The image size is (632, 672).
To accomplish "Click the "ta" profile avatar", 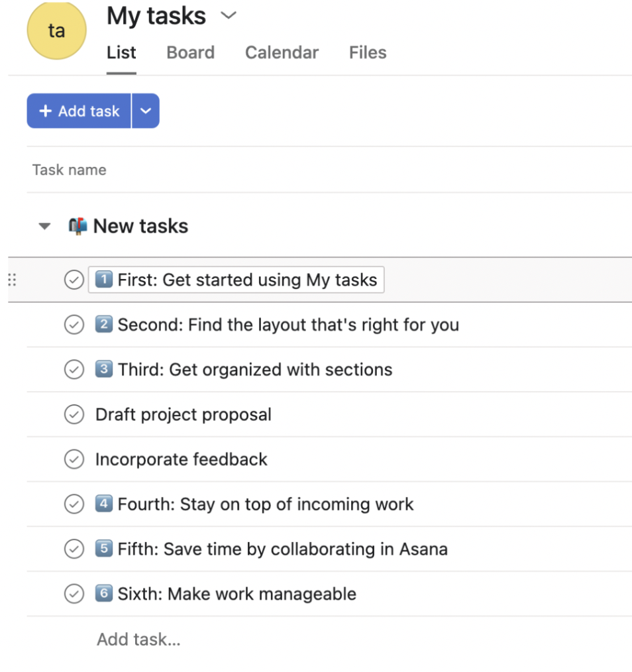I will [56, 30].
